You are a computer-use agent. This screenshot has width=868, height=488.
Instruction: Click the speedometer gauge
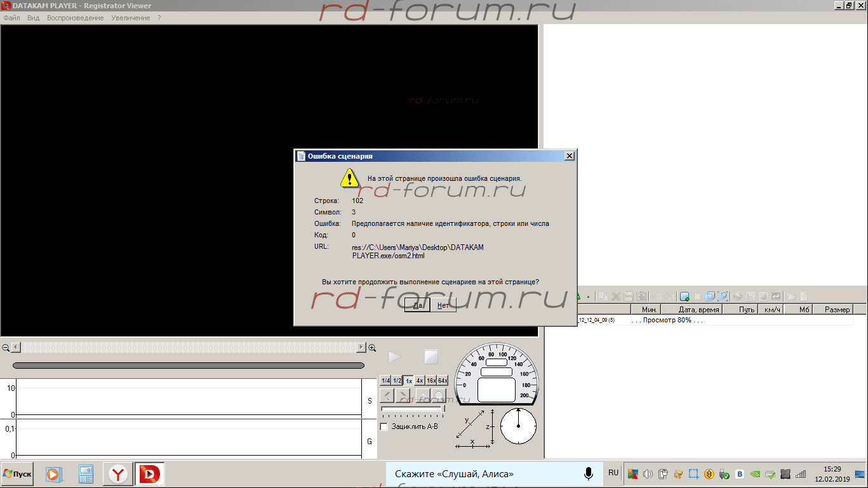[x=497, y=374]
